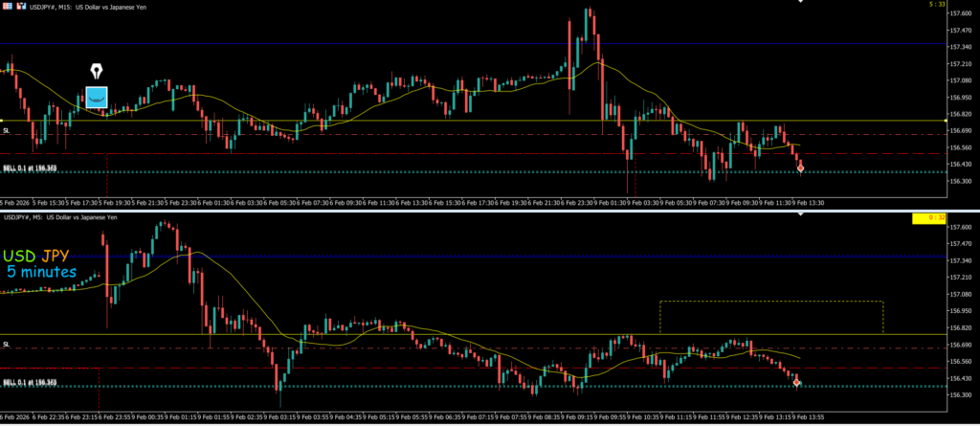980x426 pixels.
Task: Select the price marker diamond on the M5 chart
Action: click(x=797, y=383)
